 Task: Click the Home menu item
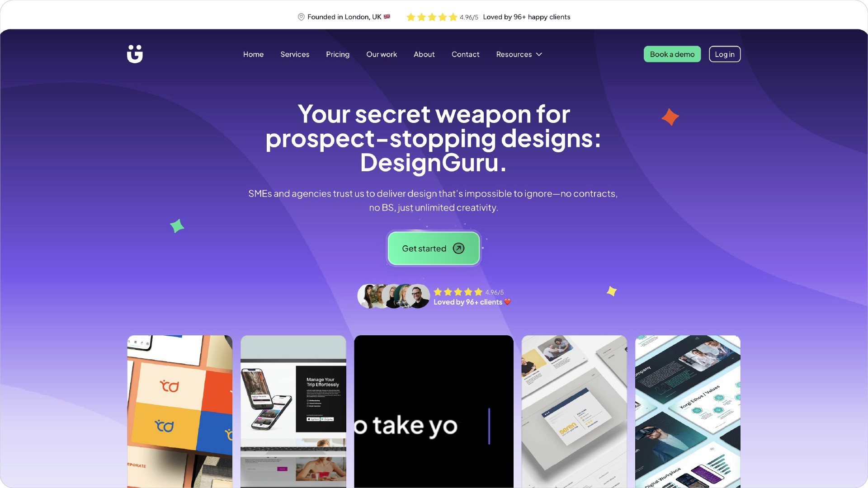point(253,54)
